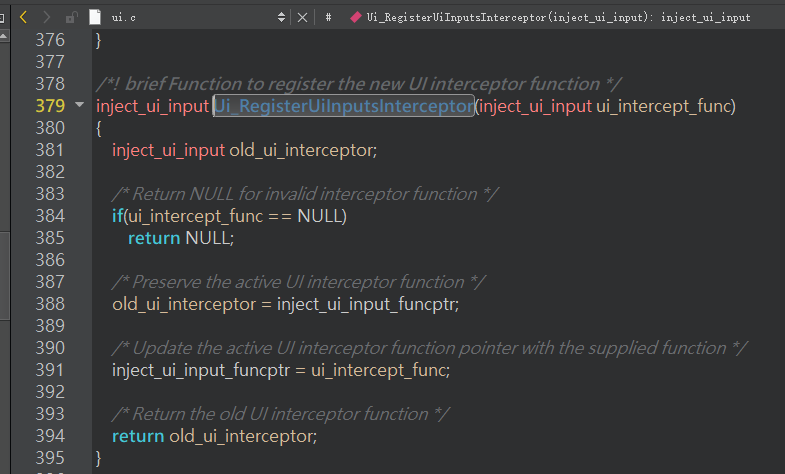Go back using the yellow back arrow
This screenshot has height=474, width=785.
23,18
